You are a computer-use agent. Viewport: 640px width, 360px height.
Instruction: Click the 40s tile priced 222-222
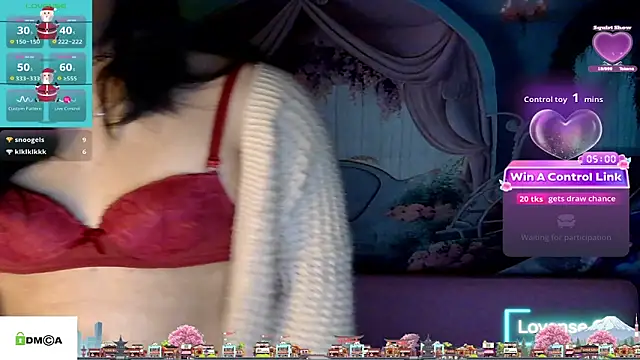(x=67, y=33)
